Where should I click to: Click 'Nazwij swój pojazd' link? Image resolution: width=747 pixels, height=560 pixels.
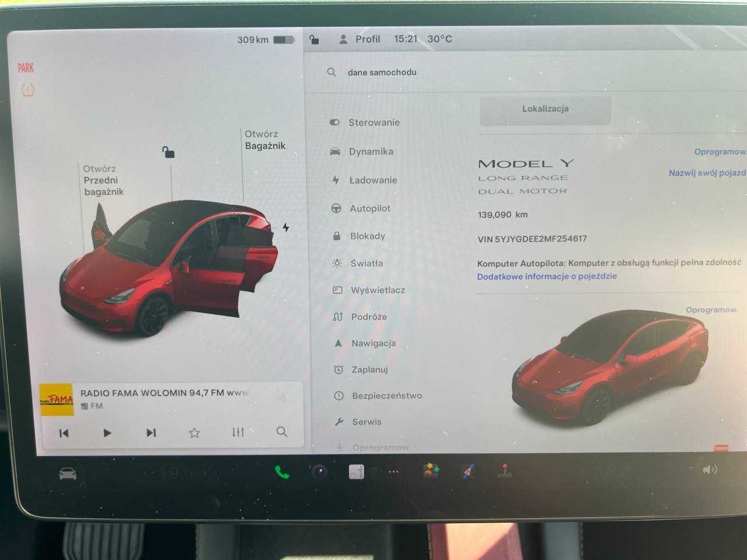(x=707, y=173)
